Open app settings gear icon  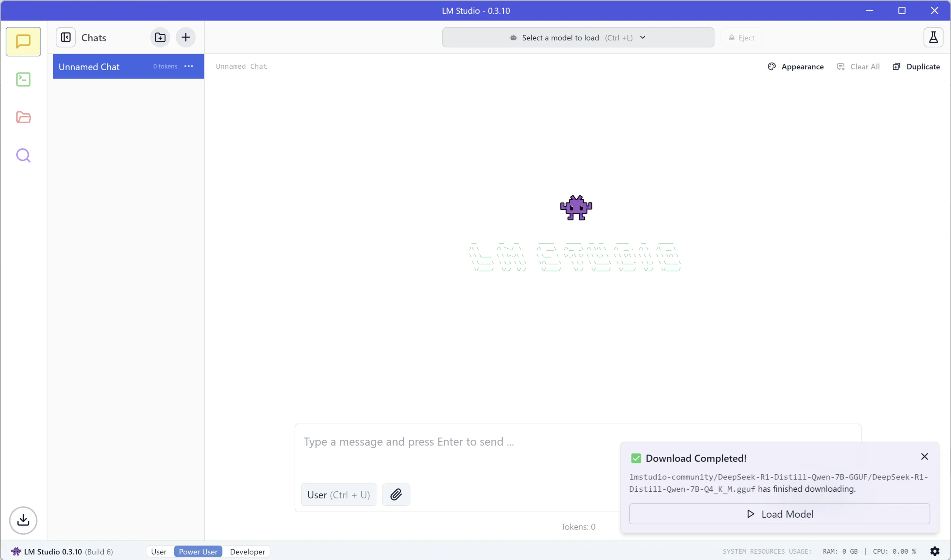click(x=935, y=551)
